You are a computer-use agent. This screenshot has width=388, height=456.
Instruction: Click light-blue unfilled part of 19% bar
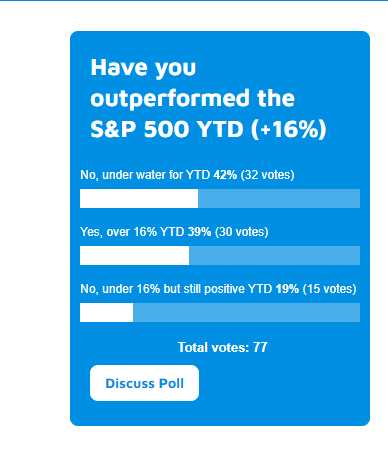click(x=247, y=313)
